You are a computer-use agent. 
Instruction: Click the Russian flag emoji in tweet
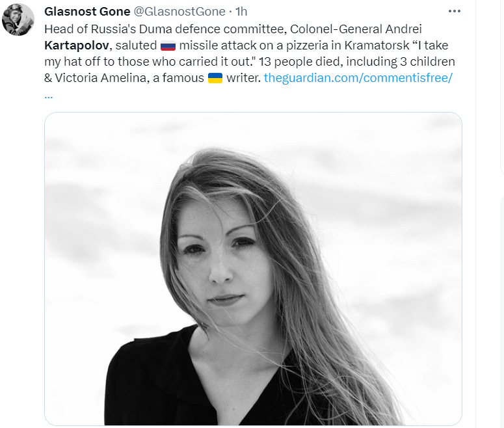pyautogui.click(x=168, y=46)
